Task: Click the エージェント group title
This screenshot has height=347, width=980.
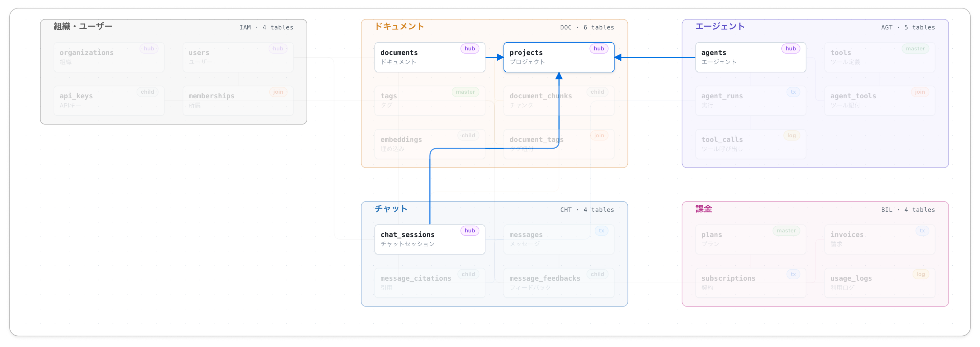Action: (x=720, y=26)
